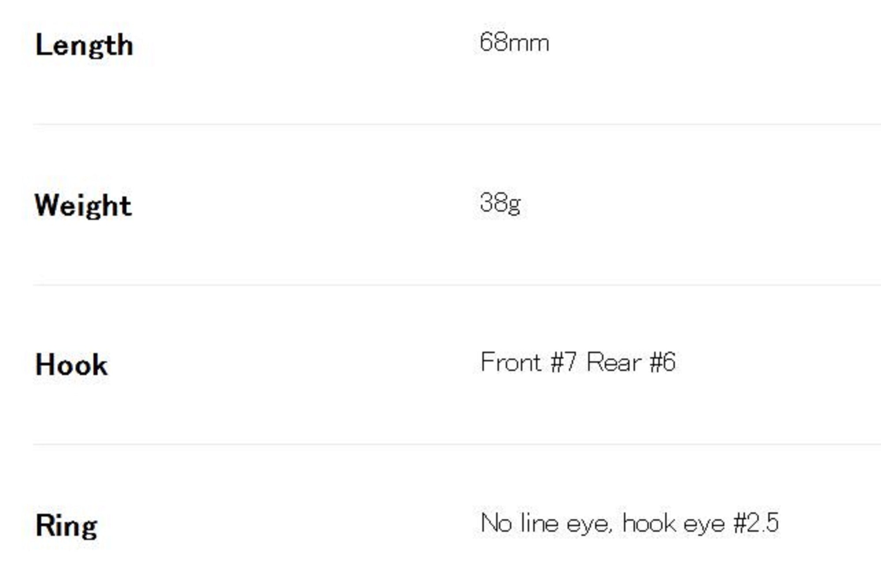This screenshot has height=588, width=881.
Task: Select the 68mm length value
Action: [514, 43]
